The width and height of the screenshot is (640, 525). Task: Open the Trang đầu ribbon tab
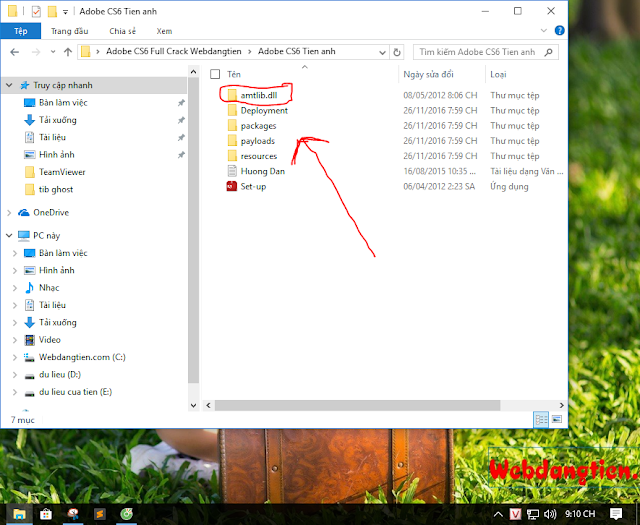pos(69,31)
